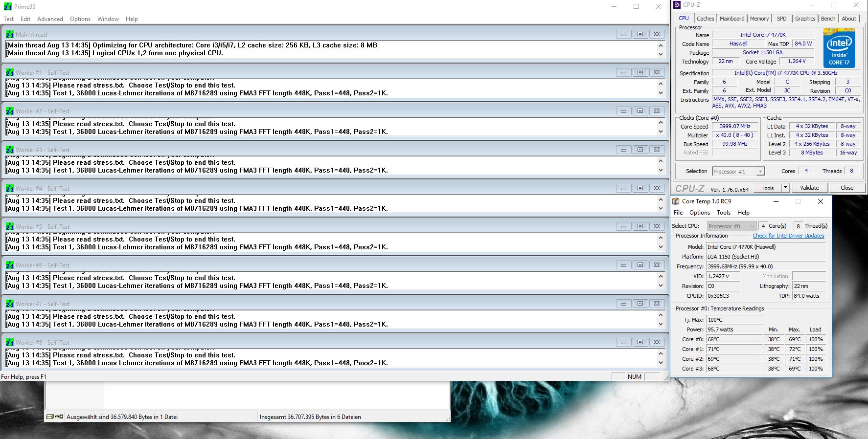Screen dimensions: 868x439
Task: Click the Core #2 load 100% value
Action: (816, 359)
